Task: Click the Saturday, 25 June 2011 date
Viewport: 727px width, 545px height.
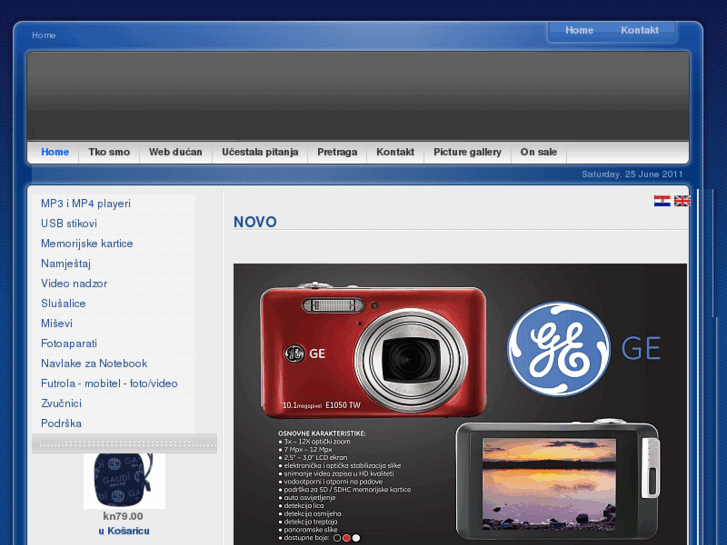Action: click(632, 174)
